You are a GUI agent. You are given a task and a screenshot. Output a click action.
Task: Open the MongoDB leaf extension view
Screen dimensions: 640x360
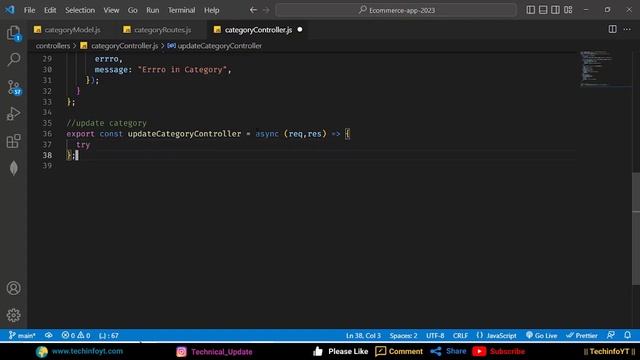13,168
